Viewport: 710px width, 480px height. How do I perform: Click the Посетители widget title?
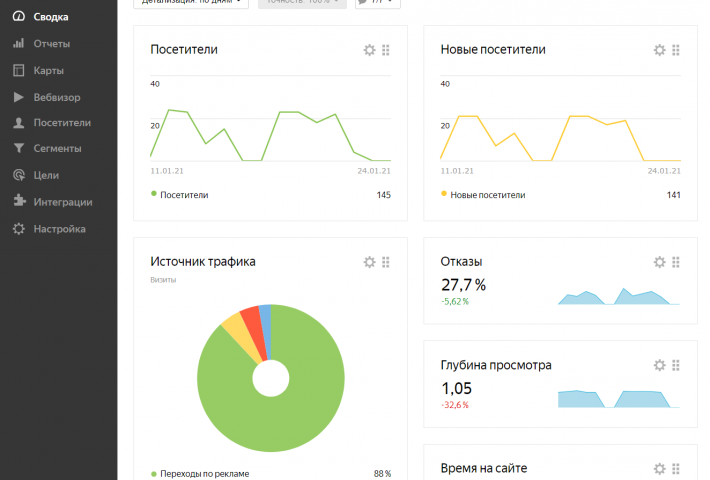[184, 49]
